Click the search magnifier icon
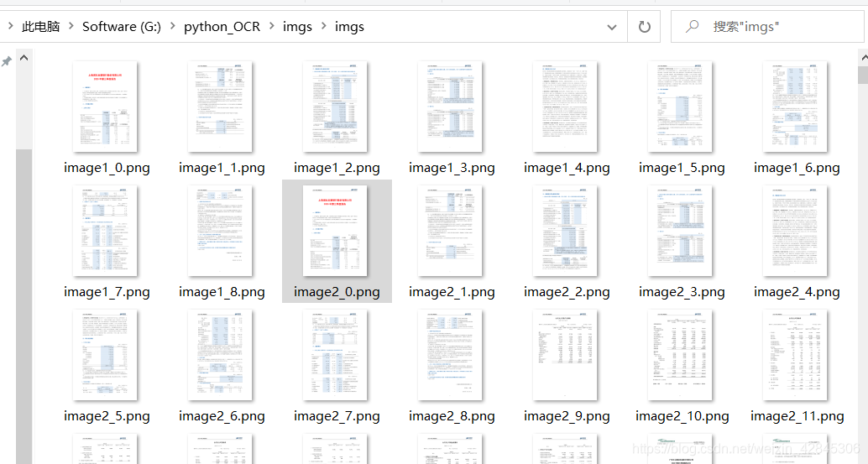This screenshot has height=464, width=868. click(692, 26)
